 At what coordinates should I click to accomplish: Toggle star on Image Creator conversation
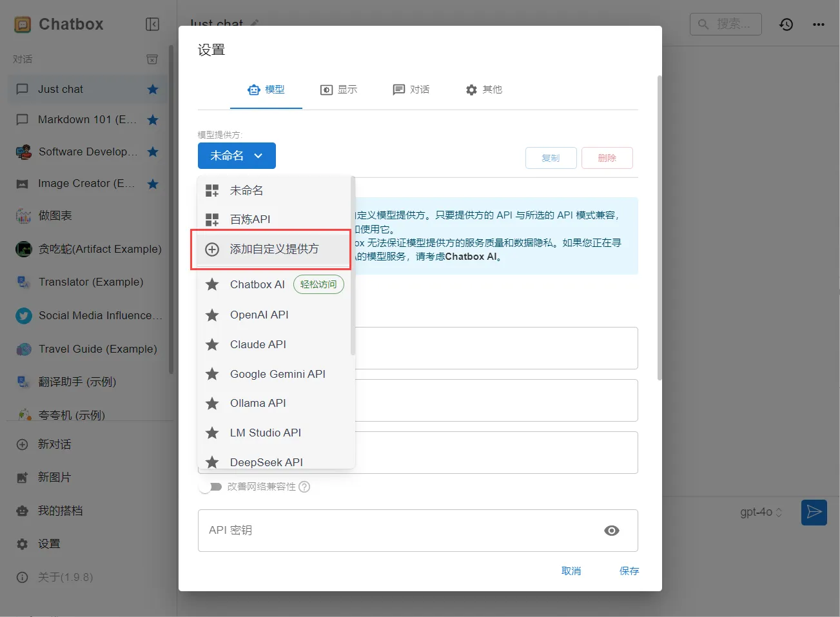(x=153, y=184)
